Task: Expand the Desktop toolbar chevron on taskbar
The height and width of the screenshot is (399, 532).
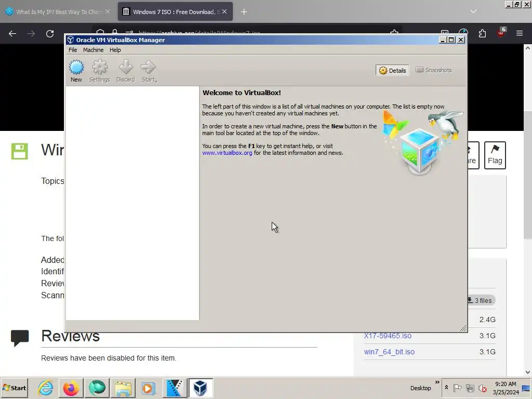Action: pyautogui.click(x=437, y=382)
